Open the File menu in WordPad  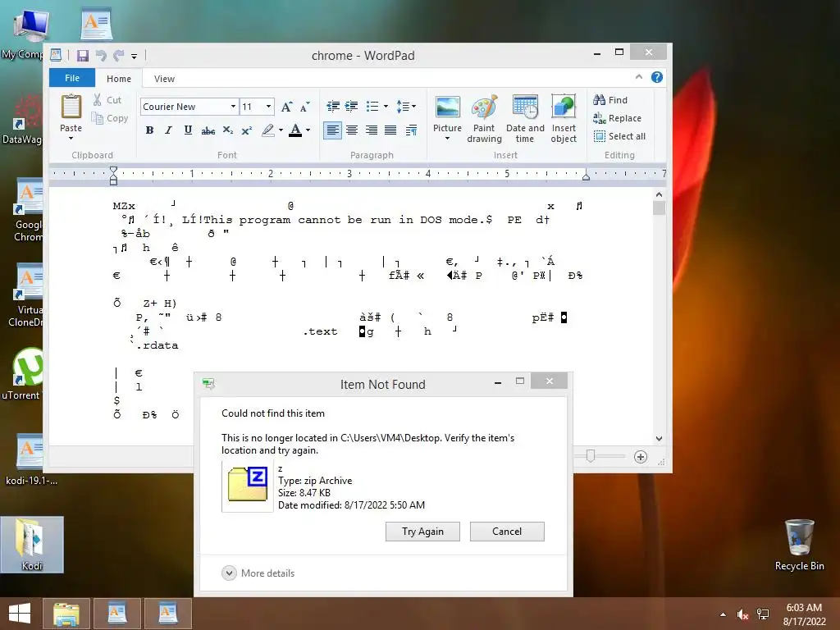pyautogui.click(x=72, y=78)
